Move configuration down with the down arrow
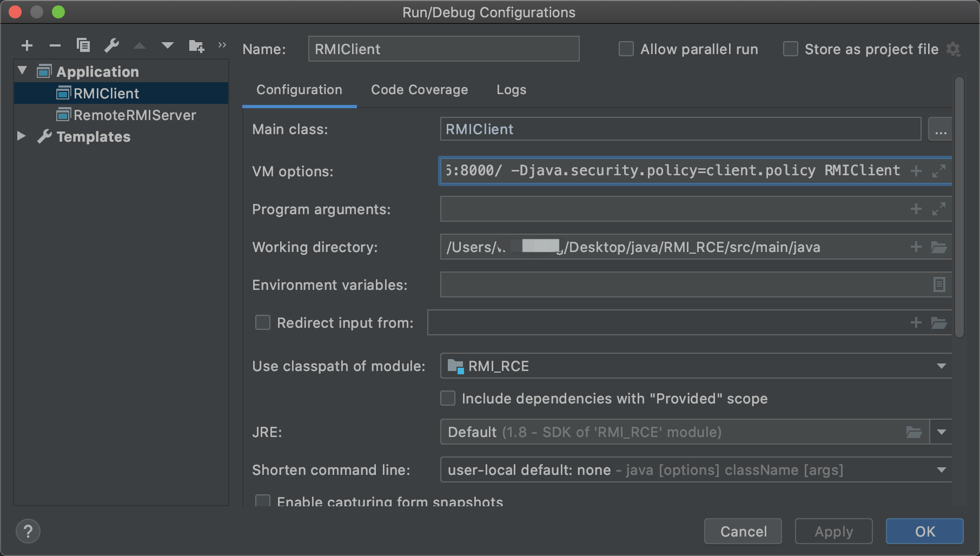 pos(168,45)
